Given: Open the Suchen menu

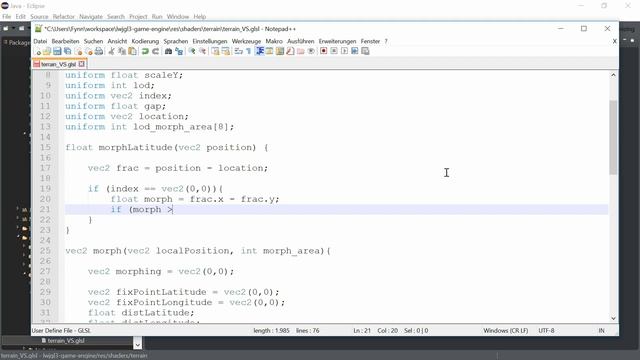Looking at the screenshot, I should click(x=93, y=41).
